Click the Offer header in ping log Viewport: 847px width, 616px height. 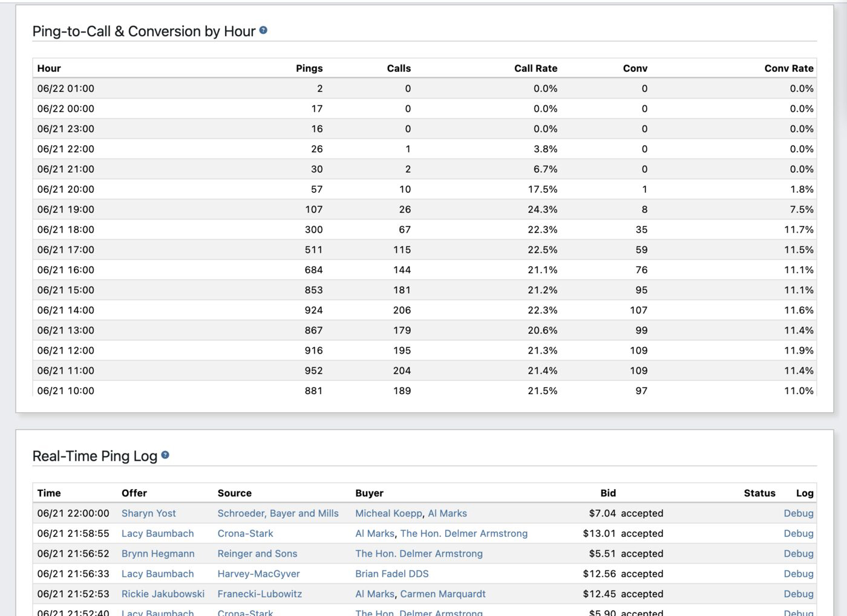click(134, 493)
